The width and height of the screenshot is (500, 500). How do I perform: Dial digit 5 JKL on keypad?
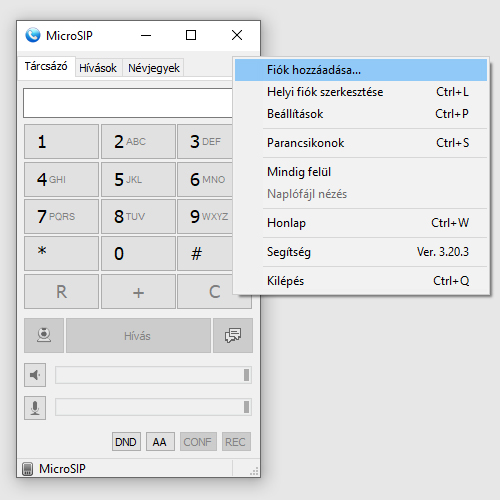[138, 180]
